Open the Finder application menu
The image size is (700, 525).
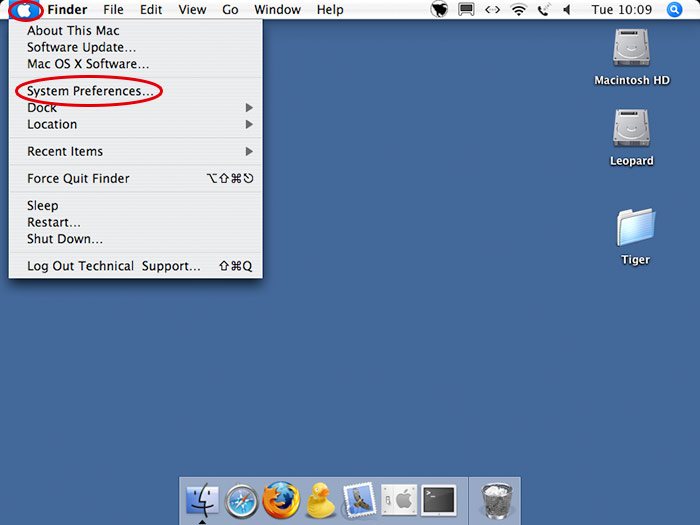pos(67,9)
